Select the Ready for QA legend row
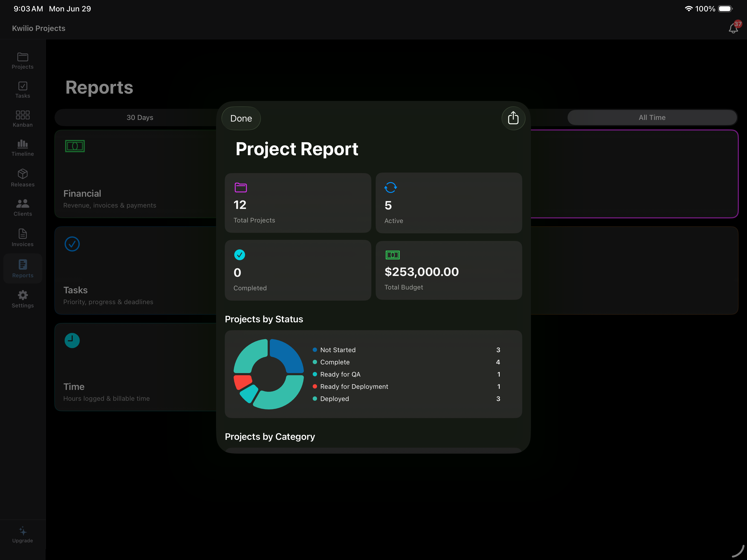 tap(407, 374)
